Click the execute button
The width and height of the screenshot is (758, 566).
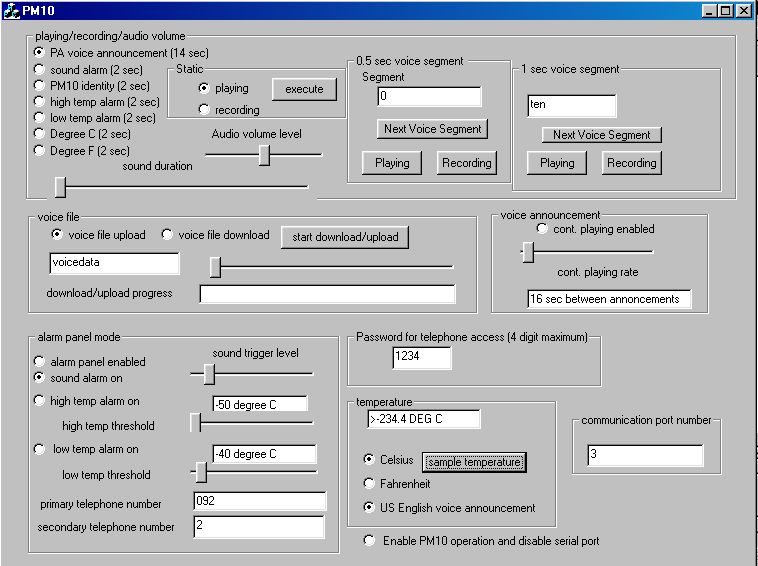point(304,89)
